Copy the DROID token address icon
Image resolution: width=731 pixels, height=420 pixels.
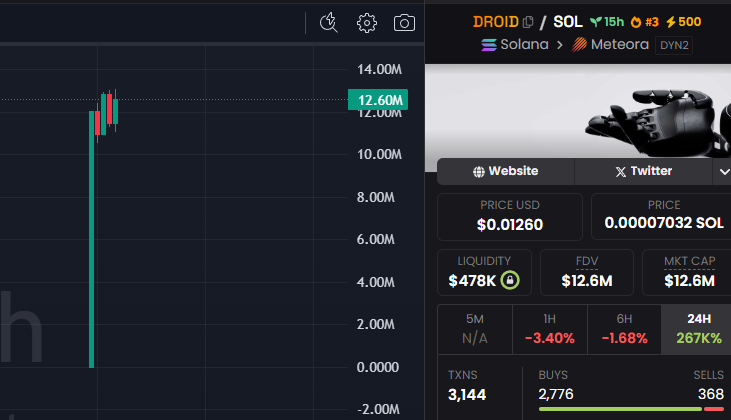click(529, 22)
